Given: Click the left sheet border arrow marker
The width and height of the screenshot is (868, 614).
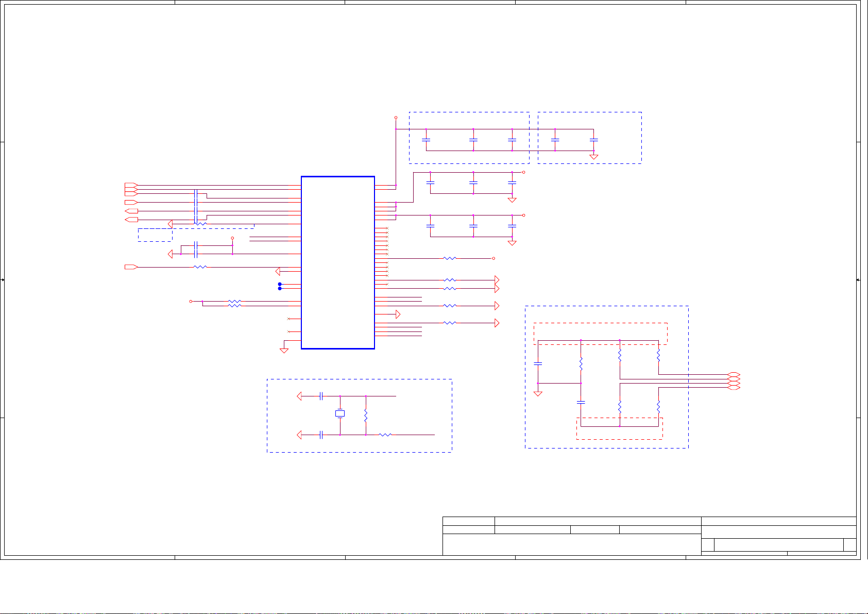Looking at the screenshot, I should tap(3, 280).
